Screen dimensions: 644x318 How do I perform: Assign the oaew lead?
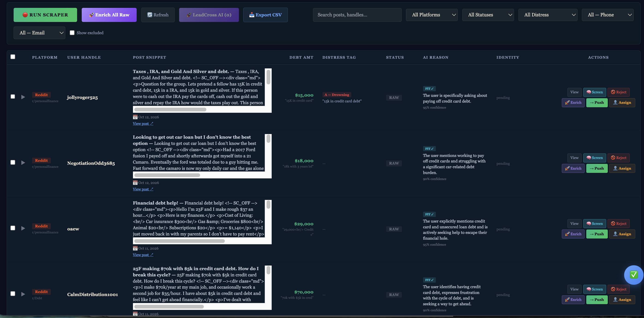point(622,234)
